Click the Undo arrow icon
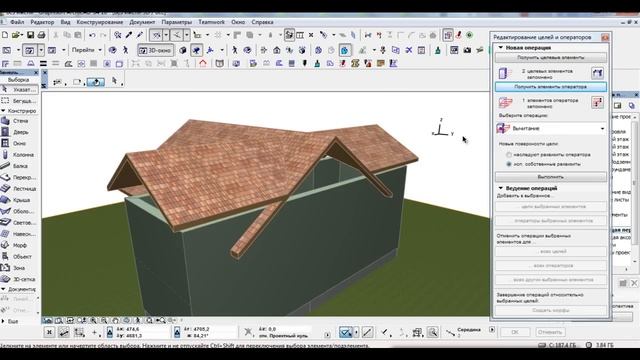 pos(92,36)
